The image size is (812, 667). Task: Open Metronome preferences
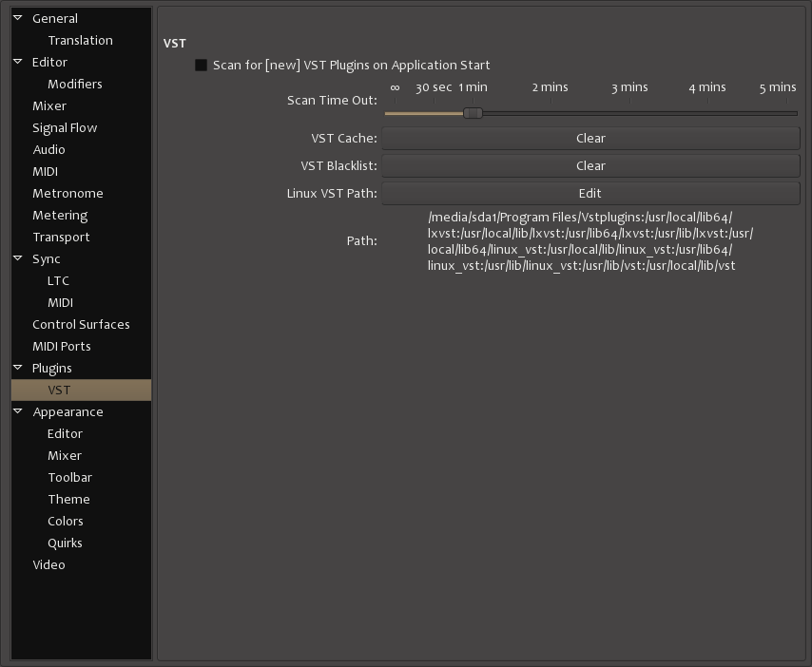(x=68, y=194)
